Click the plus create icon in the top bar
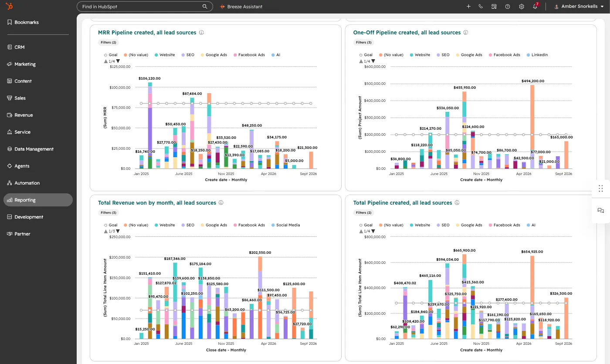The width and height of the screenshot is (610, 364). point(468,7)
